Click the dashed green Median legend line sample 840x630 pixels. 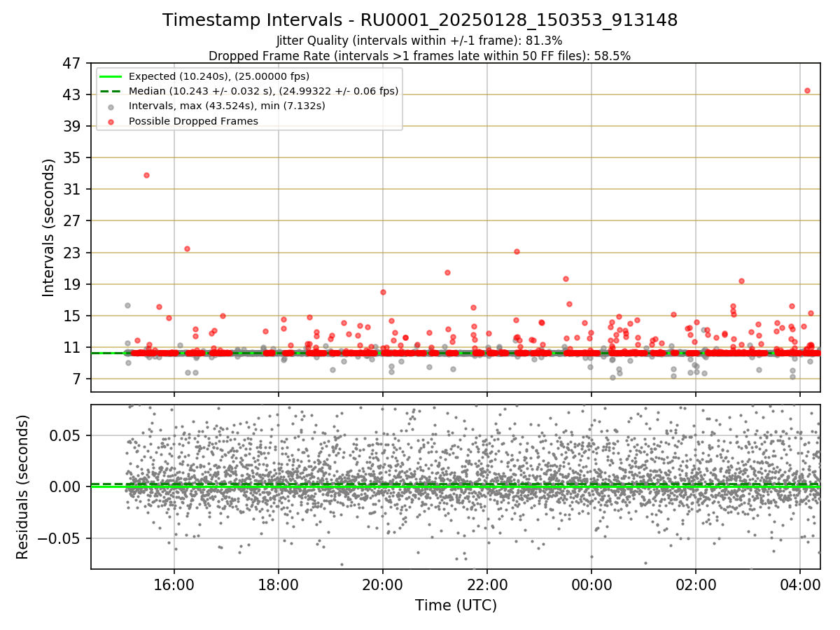111,91
